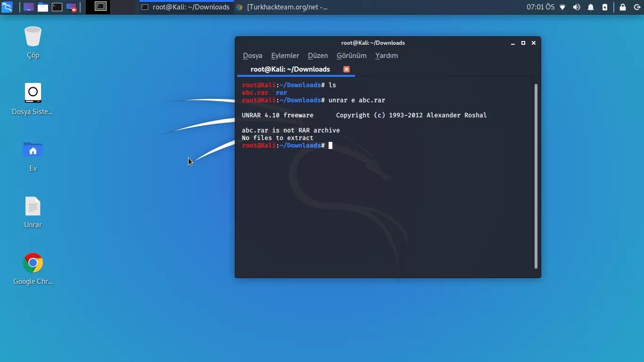Open the Görünüm menu in terminal

351,56
